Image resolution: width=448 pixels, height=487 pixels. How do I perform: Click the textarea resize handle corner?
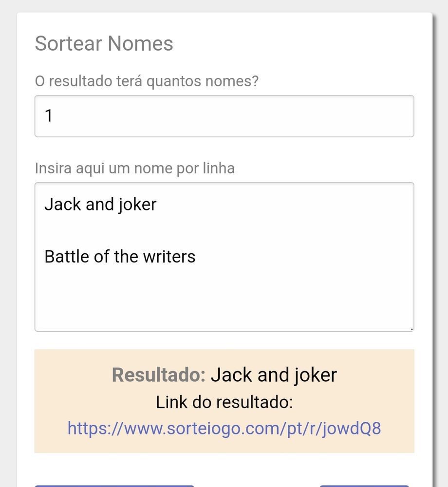(x=411, y=329)
